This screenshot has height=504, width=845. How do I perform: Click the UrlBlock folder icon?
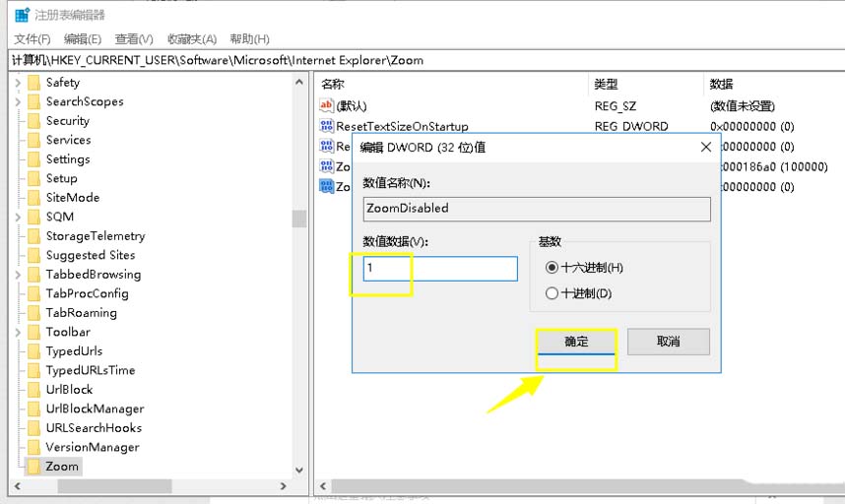(x=33, y=390)
